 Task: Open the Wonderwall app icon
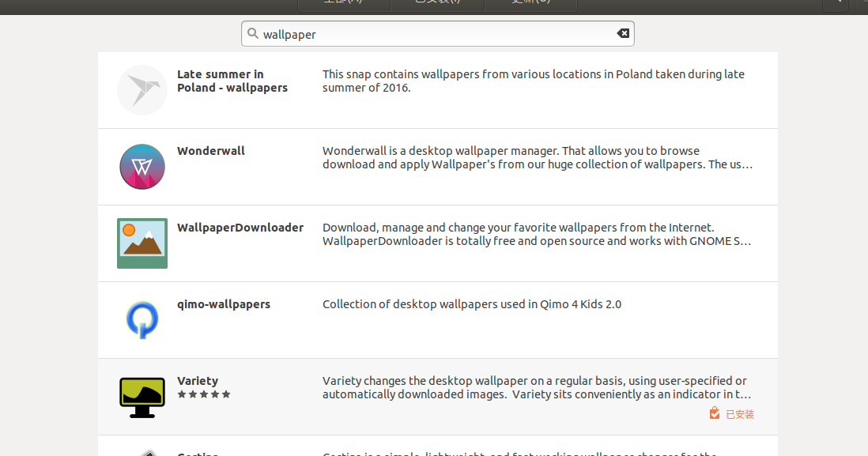(142, 167)
